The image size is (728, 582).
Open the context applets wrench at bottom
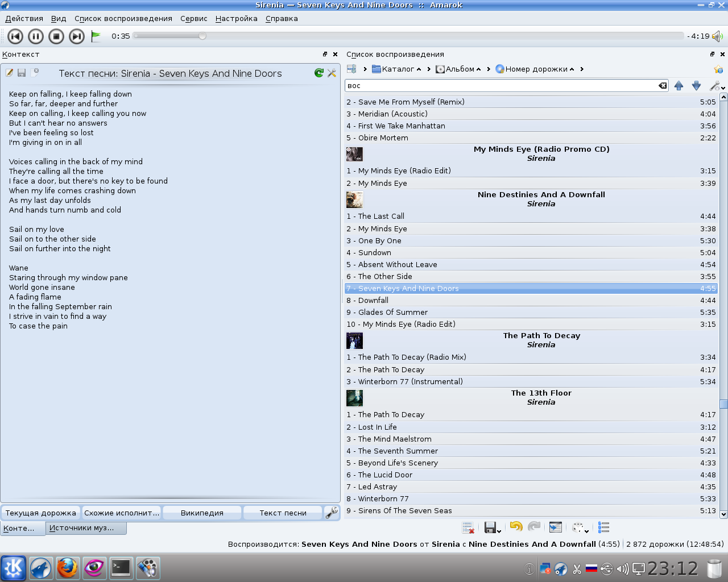332,513
